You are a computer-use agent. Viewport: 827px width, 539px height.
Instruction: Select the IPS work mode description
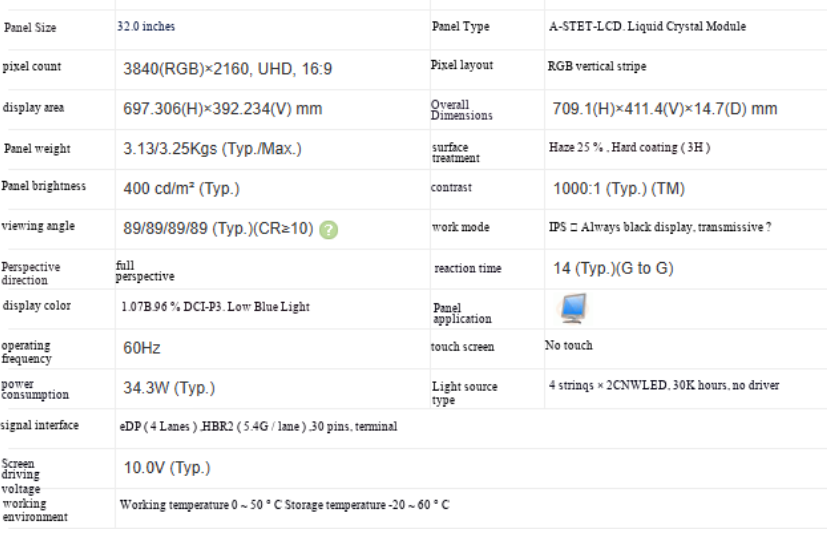coord(660,227)
